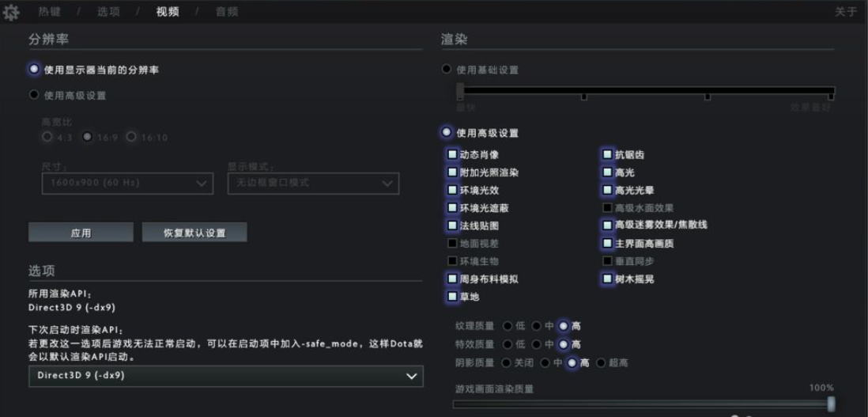868x417 pixels.
Task: Click the 游戏画面渲染质量 slider handle
Action: coord(831,404)
